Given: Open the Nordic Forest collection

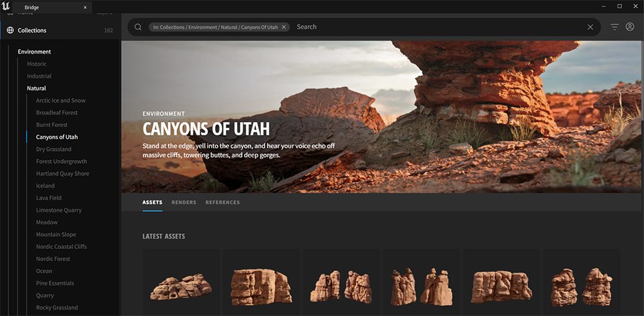Looking at the screenshot, I should 53,259.
